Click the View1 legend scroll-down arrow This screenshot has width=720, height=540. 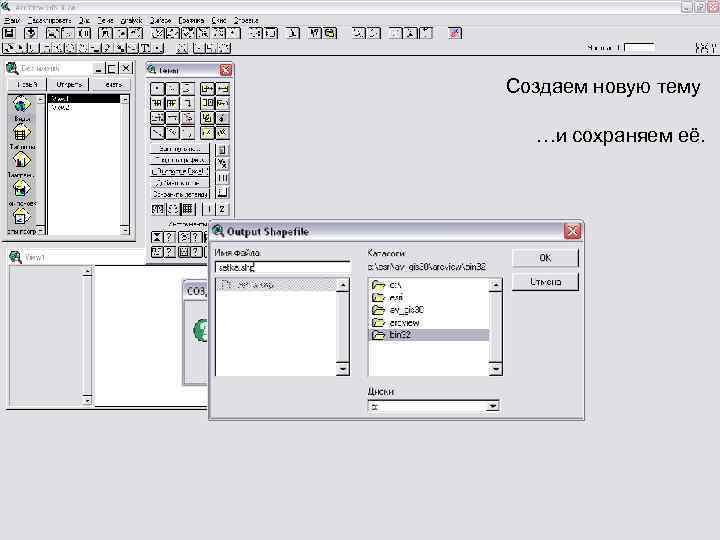tap(87, 401)
